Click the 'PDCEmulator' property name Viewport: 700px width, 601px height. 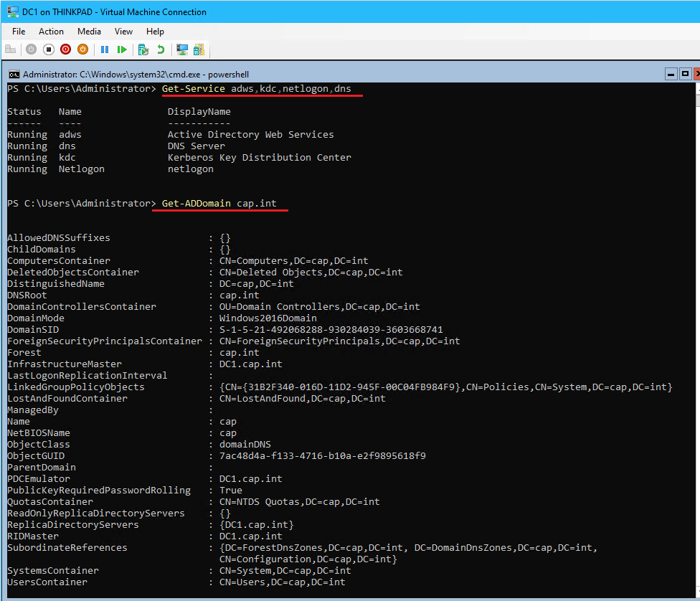pyautogui.click(x=39, y=478)
